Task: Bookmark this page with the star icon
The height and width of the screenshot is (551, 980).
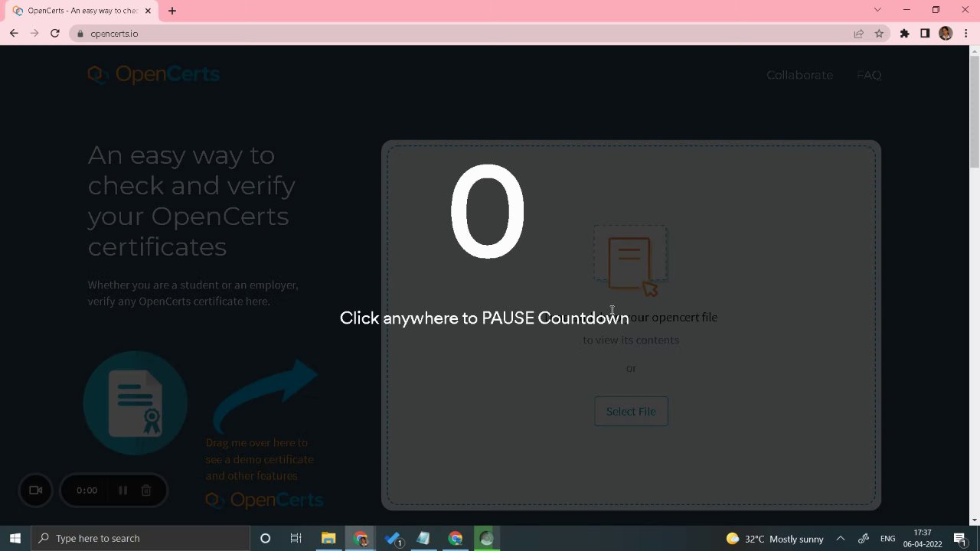Action: [879, 34]
